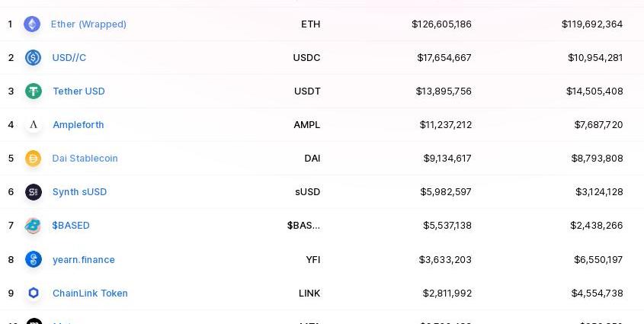Click the $BASED token icon
The image size is (644, 324).
tap(33, 226)
